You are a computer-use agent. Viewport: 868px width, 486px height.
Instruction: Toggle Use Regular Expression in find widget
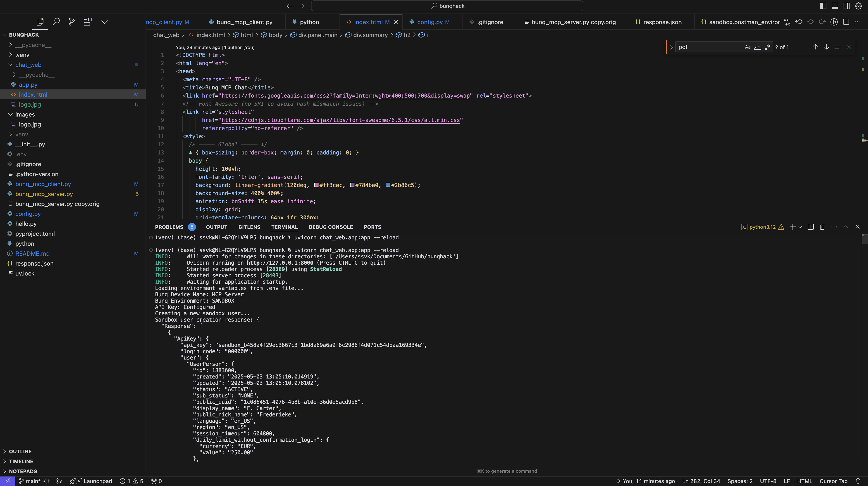767,47
